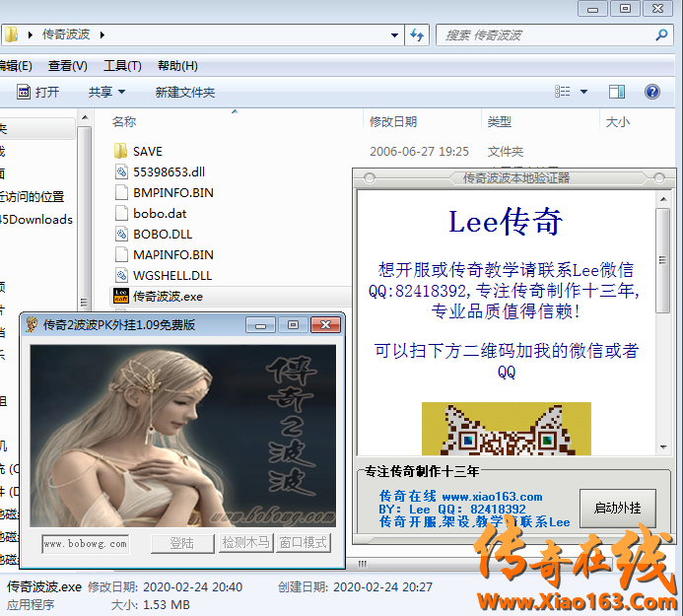Click the www.xiao163.com link
The width and height of the screenshot is (683, 616).
(492, 496)
